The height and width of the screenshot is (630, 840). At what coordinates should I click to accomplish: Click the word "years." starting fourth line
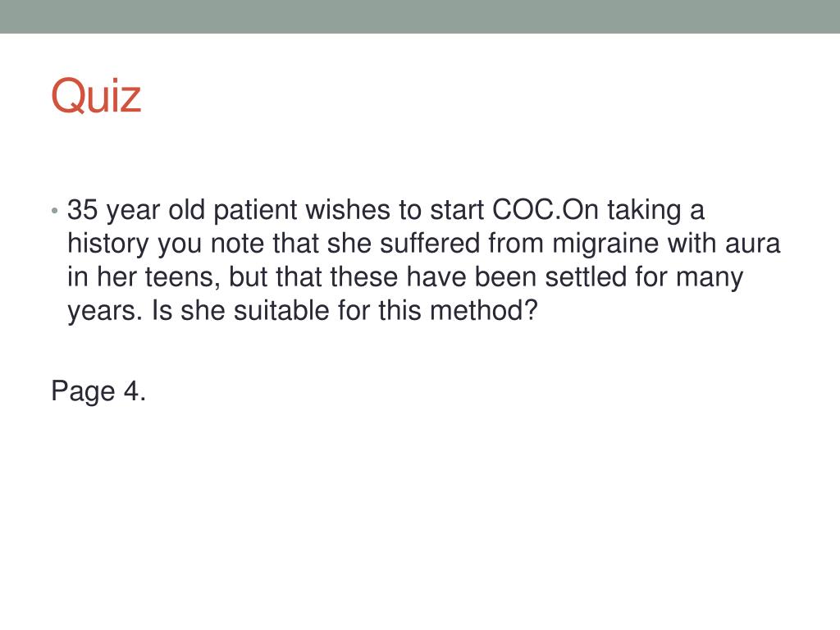105,312
